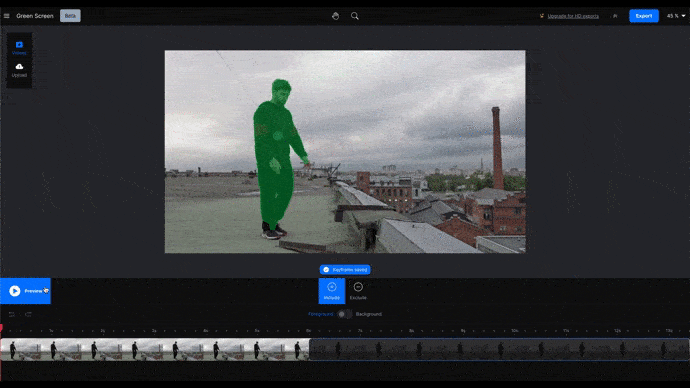This screenshot has height=388, width=690.
Task: Click the Green Screen title
Action: click(x=35, y=16)
